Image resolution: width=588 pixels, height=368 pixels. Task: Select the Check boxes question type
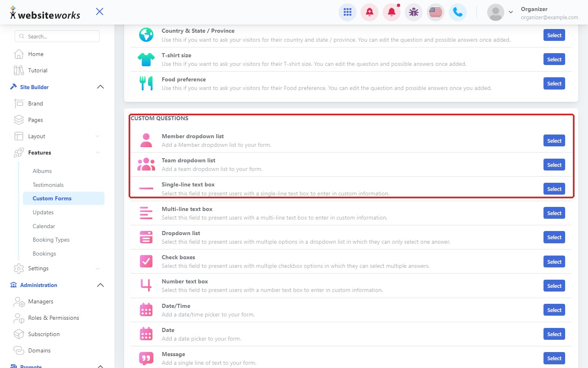554,262
